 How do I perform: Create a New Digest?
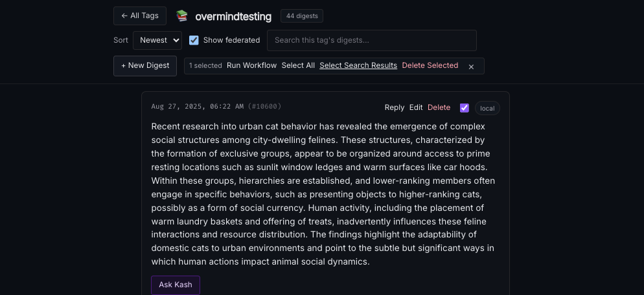(x=145, y=65)
